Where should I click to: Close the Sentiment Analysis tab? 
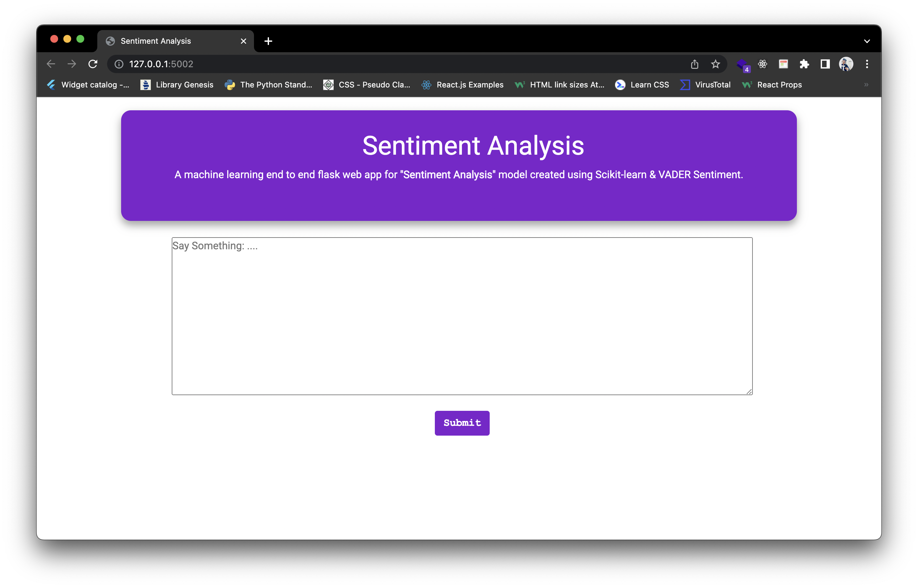tap(243, 41)
